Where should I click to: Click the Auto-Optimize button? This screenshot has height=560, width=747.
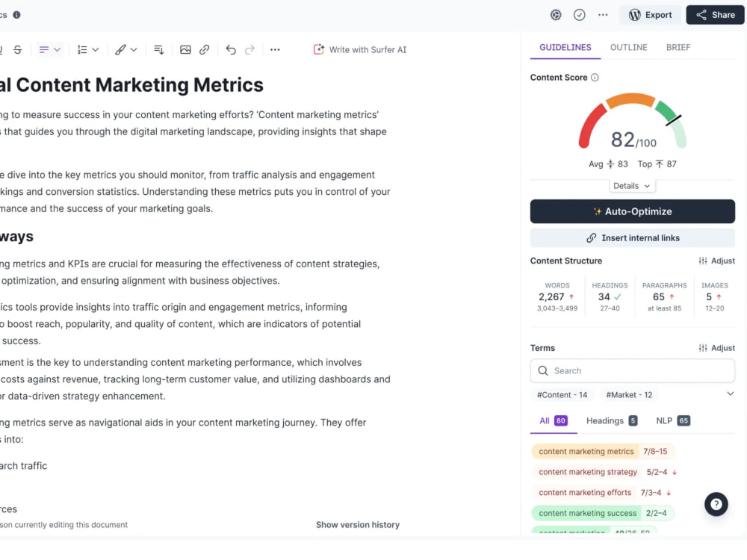632,211
